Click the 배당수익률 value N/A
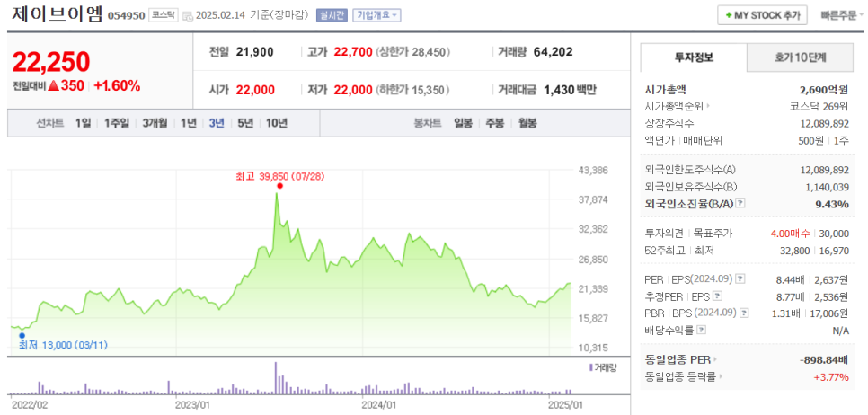The height and width of the screenshot is (415, 868). (840, 331)
